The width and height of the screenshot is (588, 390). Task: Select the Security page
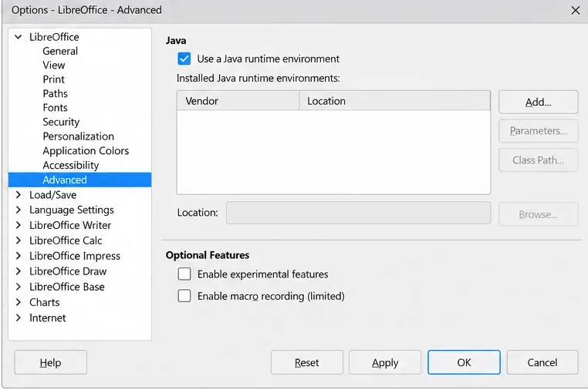(x=61, y=122)
